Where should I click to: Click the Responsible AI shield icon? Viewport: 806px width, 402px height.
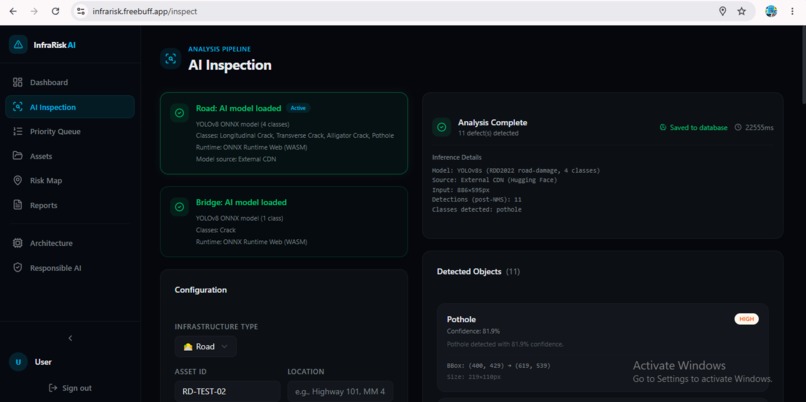(17, 268)
